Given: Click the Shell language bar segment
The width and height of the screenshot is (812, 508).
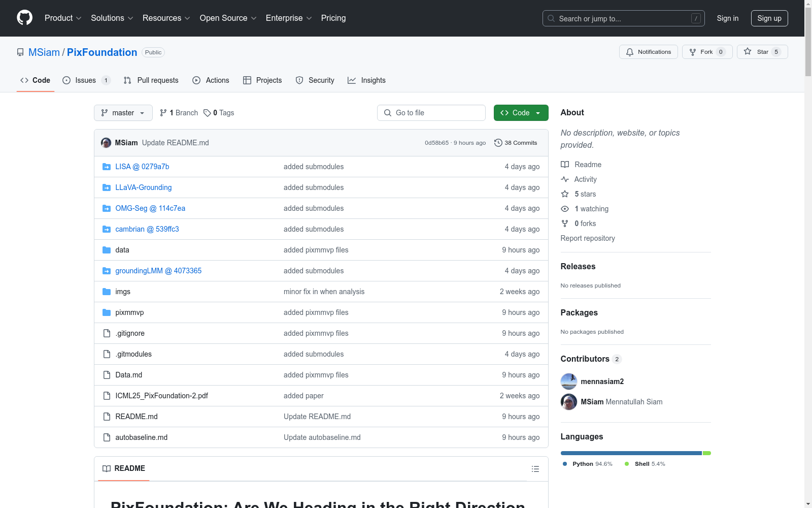Looking at the screenshot, I should (707, 453).
